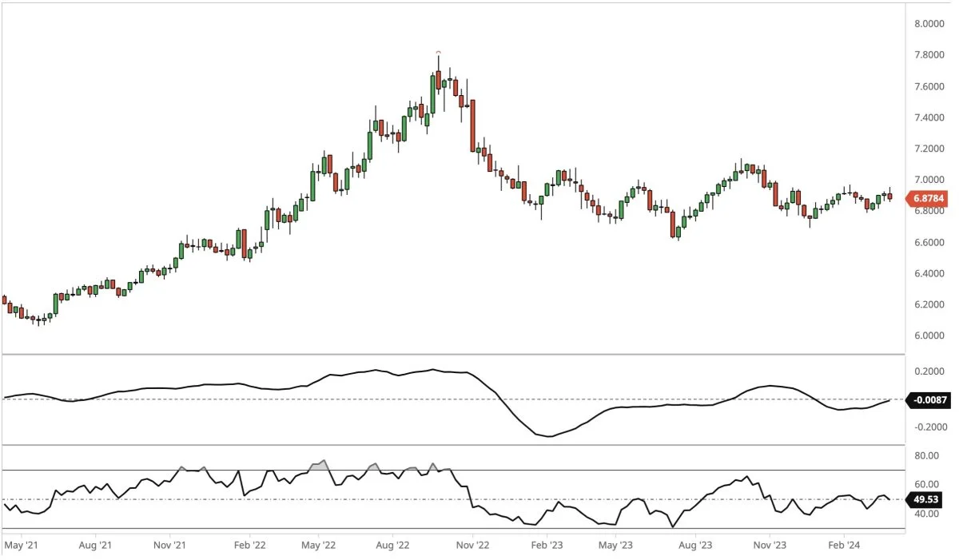The width and height of the screenshot is (959, 560).
Task: Click the 60.00 RSI axis label
Action: (927, 485)
